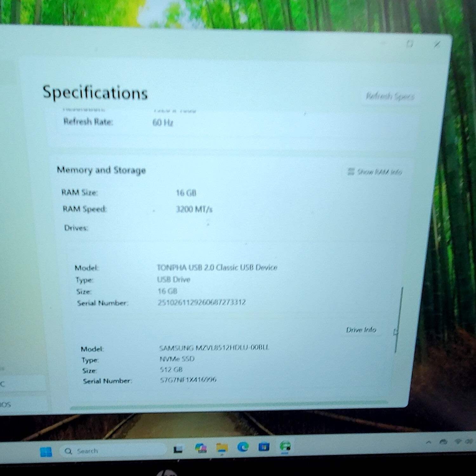Viewport: 476px width, 476px height.
Task: Click the Drive Info button
Action: (361, 330)
